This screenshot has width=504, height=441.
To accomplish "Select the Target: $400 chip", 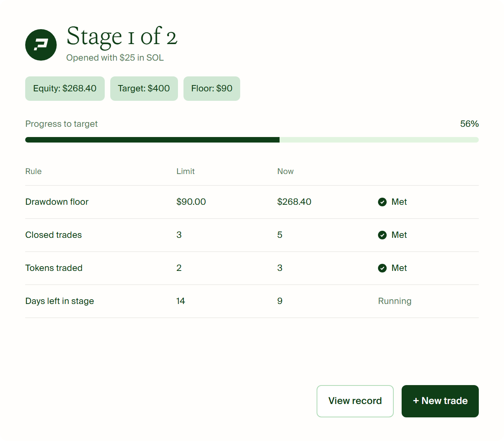I will (x=144, y=89).
